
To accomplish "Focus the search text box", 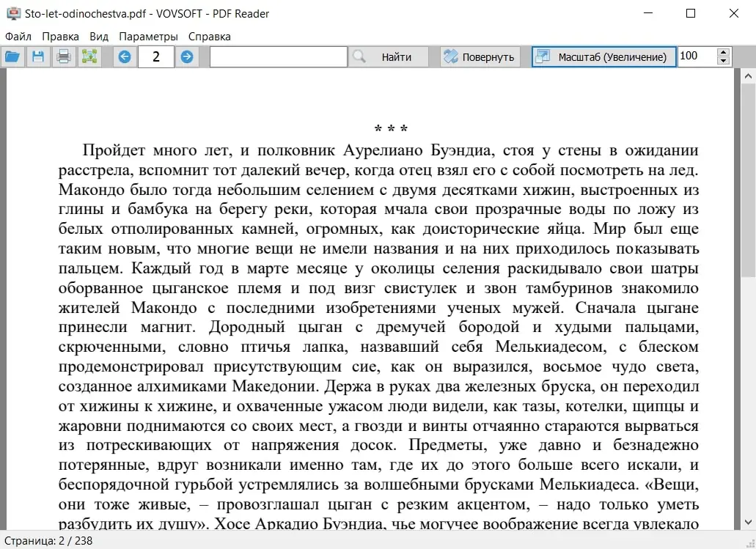I will (x=278, y=57).
